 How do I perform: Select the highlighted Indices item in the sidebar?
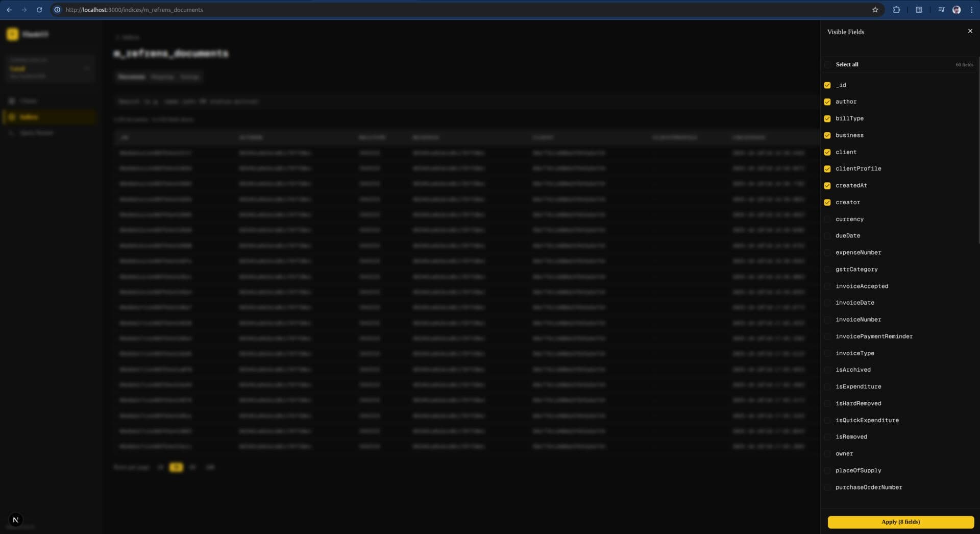[x=29, y=117]
